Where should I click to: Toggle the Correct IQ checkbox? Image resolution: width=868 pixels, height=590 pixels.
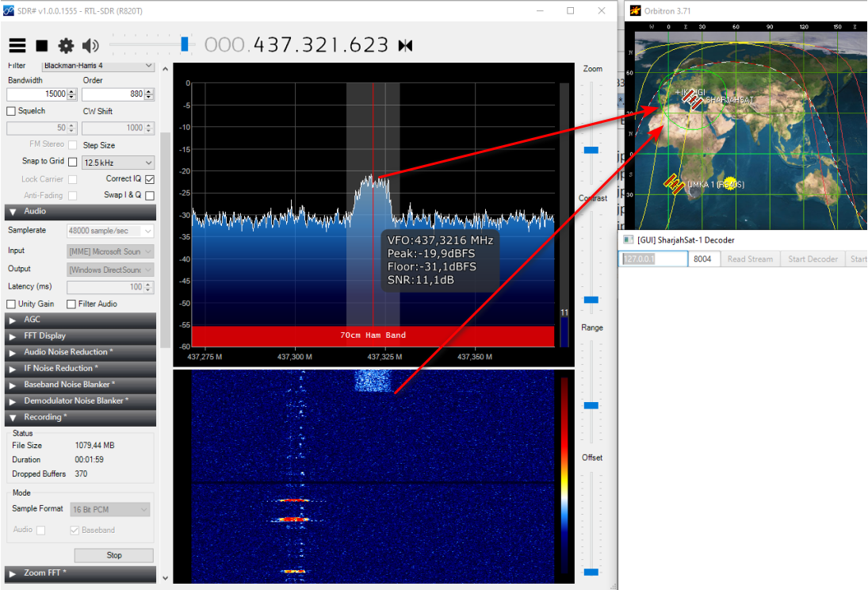150,179
